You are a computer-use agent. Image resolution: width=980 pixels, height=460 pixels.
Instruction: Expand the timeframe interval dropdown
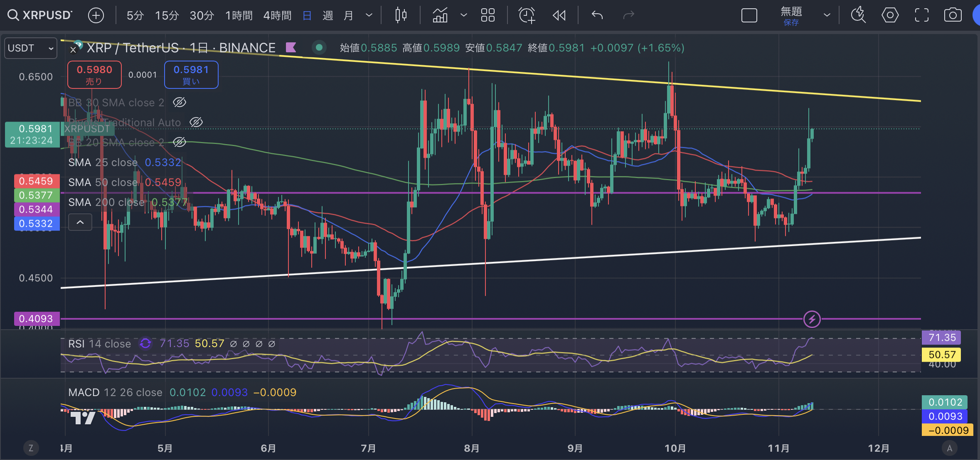click(369, 15)
